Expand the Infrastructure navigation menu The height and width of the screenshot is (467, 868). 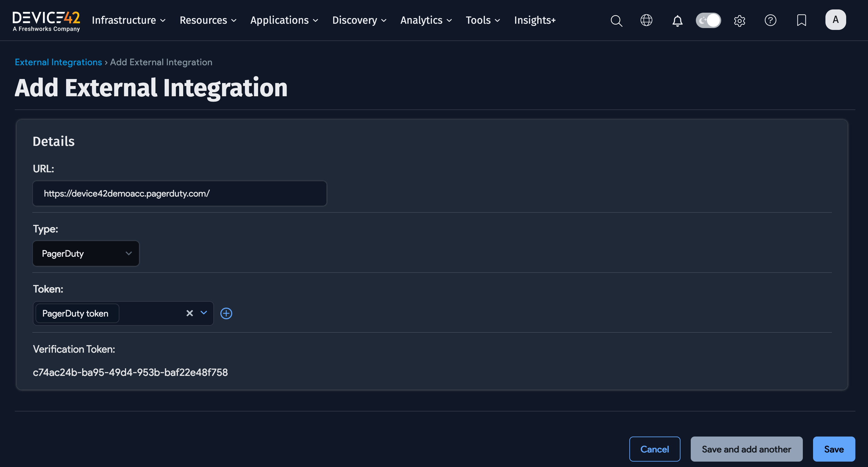129,20
